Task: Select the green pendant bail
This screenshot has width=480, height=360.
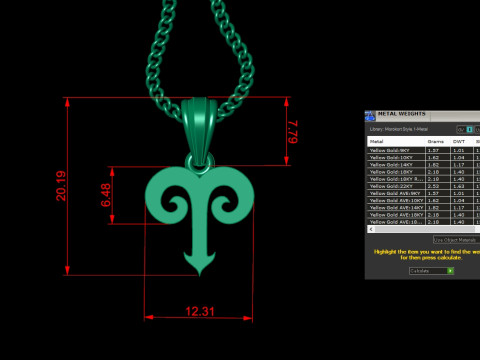Action: point(199,130)
